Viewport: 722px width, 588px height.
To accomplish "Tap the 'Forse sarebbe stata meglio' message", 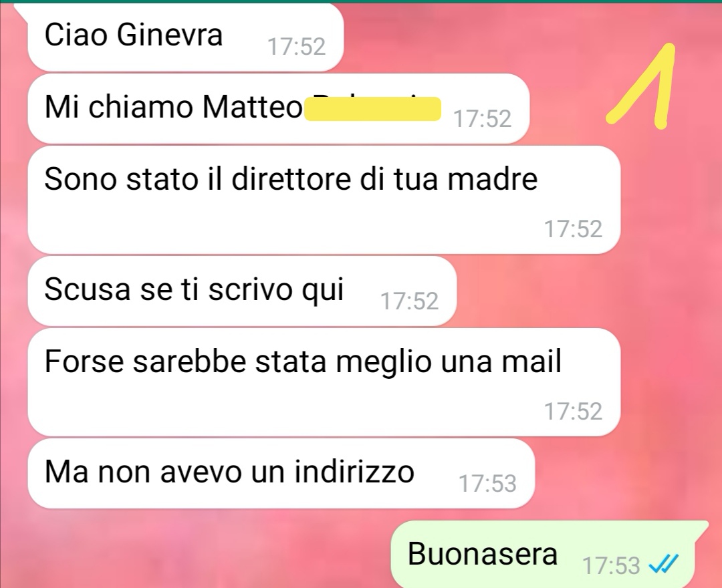I will (324, 382).
